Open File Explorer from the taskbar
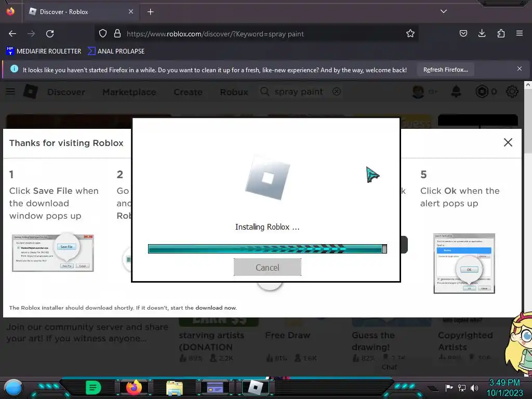Viewport: 532px width, 399px height. pos(175,388)
